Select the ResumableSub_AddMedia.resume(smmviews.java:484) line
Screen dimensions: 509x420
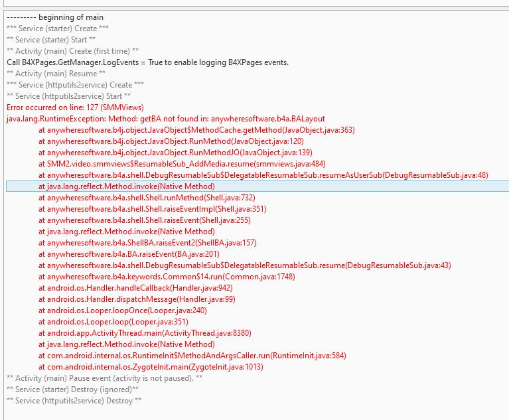click(182, 164)
